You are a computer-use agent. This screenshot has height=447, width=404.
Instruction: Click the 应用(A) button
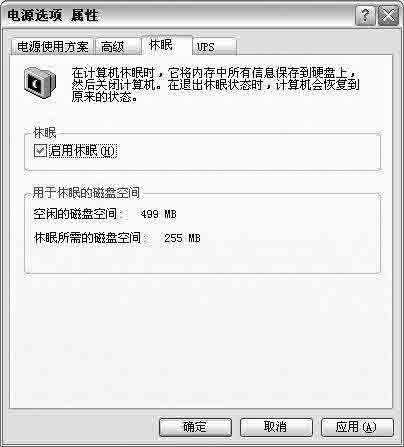click(x=357, y=427)
